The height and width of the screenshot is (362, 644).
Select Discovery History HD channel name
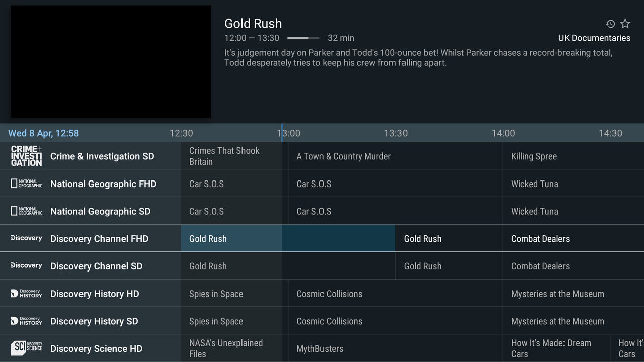point(95,294)
